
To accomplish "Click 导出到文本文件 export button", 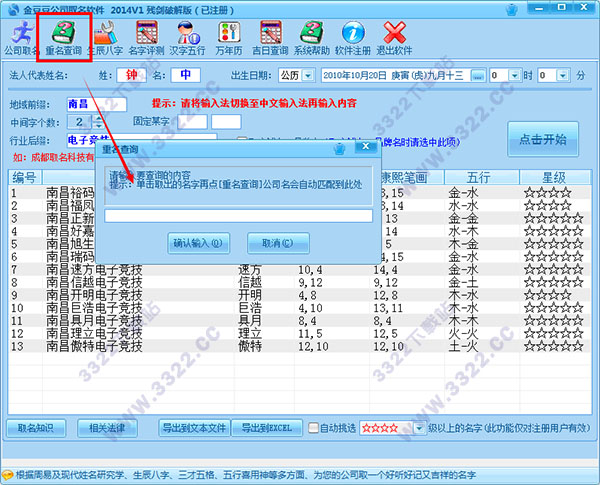I will pos(194,428).
